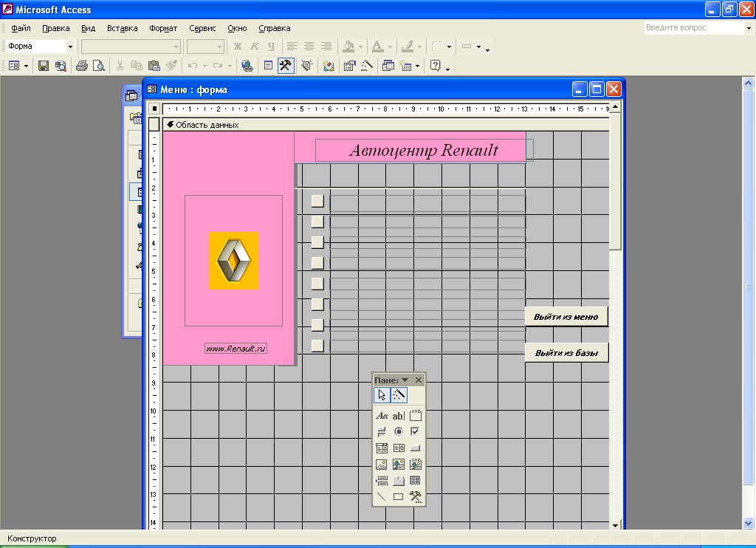Open the Вставка menu

pos(123,29)
